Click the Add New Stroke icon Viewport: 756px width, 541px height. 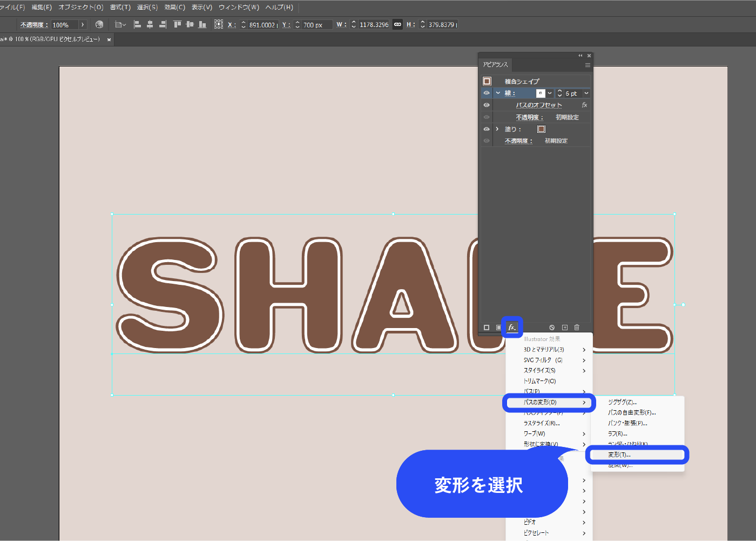[x=487, y=328]
